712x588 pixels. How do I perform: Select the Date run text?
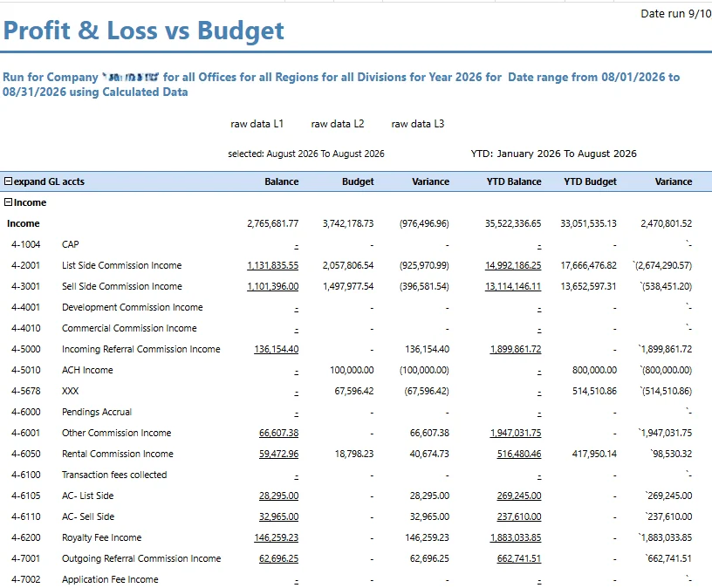[676, 14]
